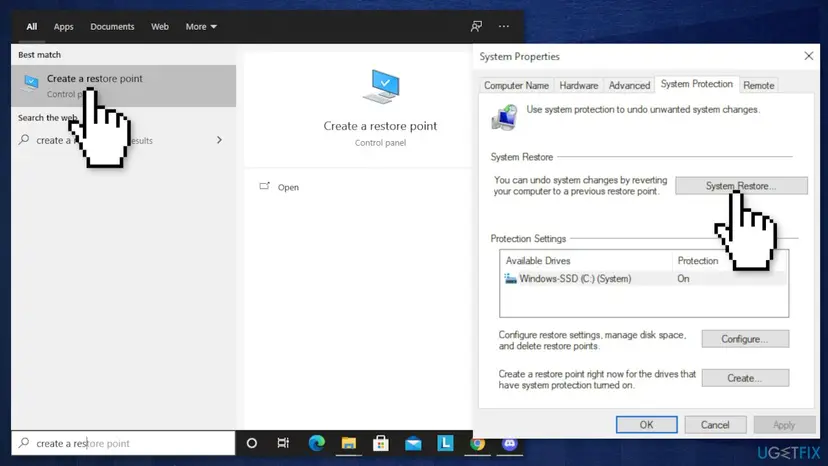Screen dimensions: 828x466
Task: Open the Hardware tab
Action: click(x=579, y=86)
